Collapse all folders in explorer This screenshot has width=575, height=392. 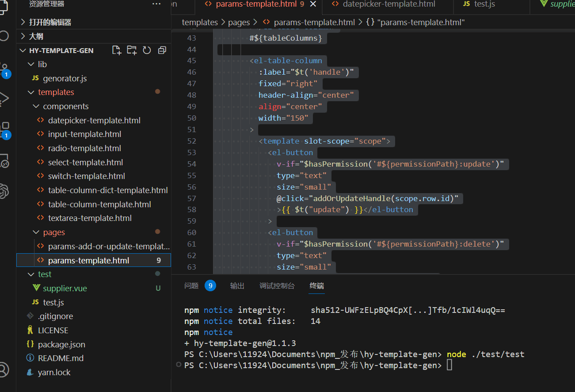pos(162,50)
